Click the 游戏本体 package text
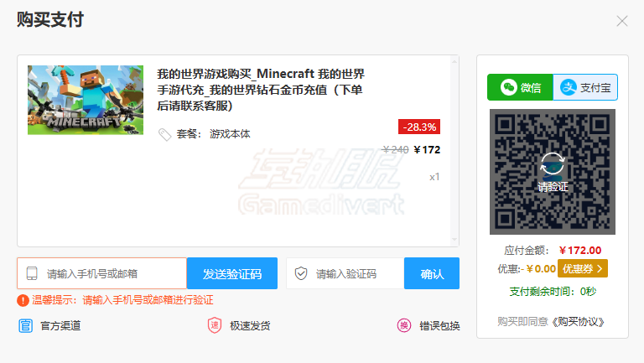 coord(230,134)
